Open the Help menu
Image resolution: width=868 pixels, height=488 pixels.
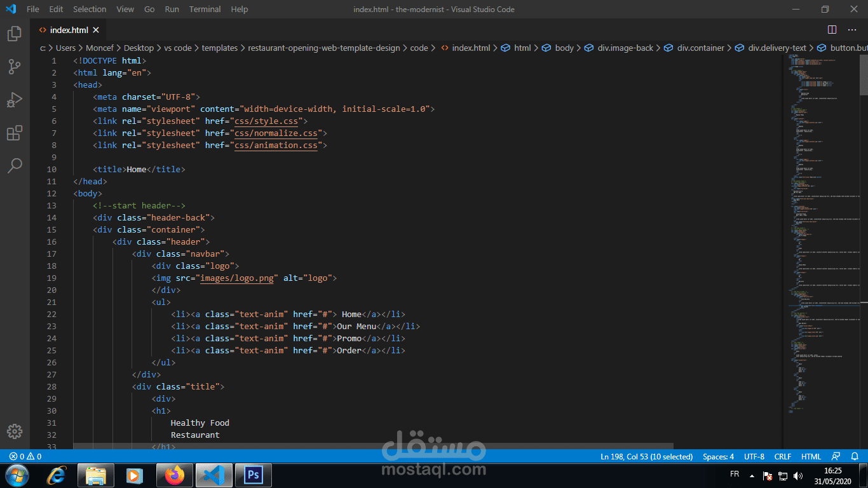point(240,9)
